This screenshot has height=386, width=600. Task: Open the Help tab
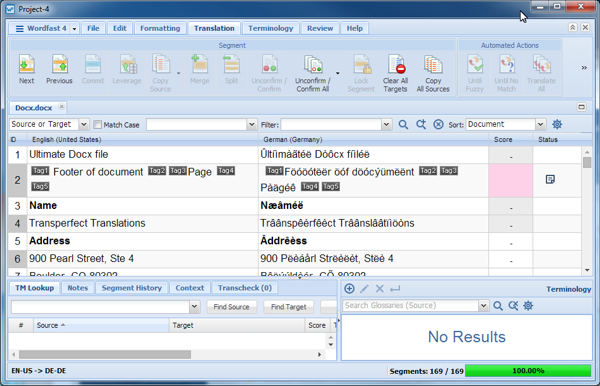click(354, 28)
